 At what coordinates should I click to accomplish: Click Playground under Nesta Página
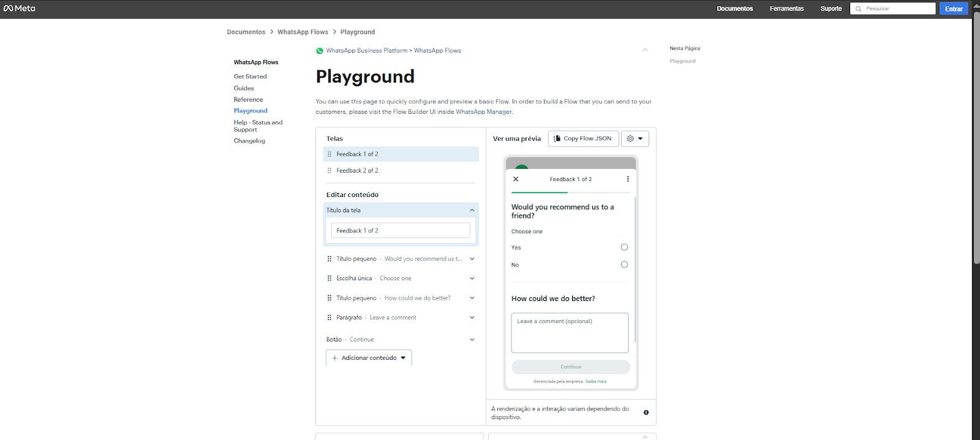coord(682,61)
